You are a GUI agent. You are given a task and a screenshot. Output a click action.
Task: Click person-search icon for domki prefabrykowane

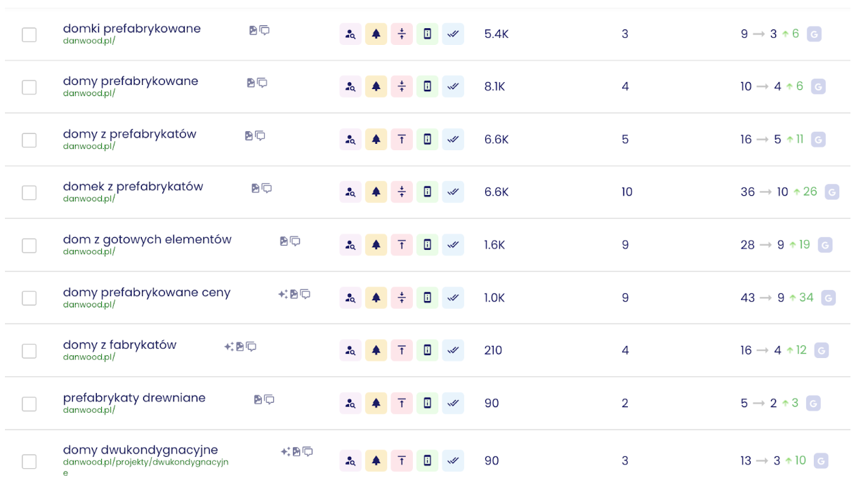[x=350, y=34]
